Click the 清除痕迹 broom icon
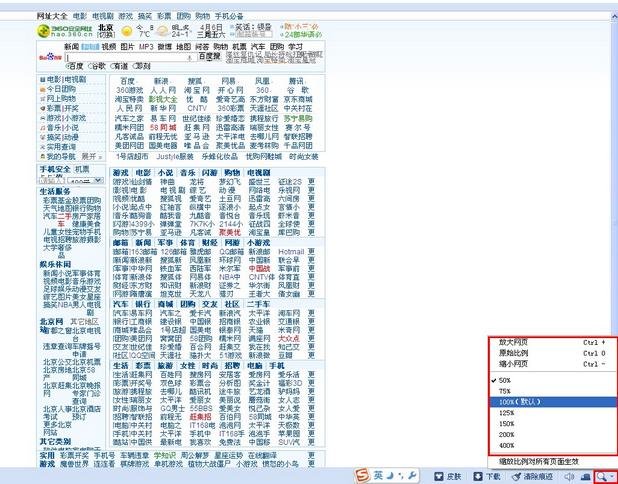 (x=516, y=477)
